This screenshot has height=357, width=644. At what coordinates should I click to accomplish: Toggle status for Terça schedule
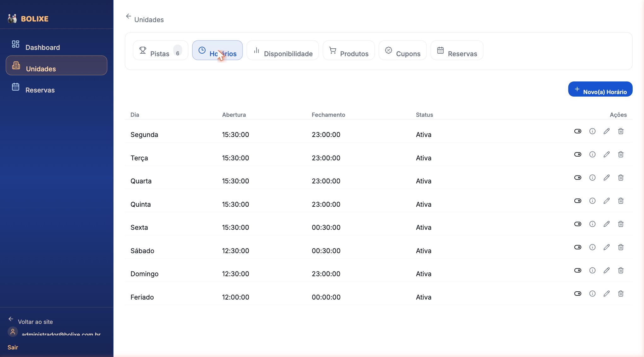click(577, 154)
